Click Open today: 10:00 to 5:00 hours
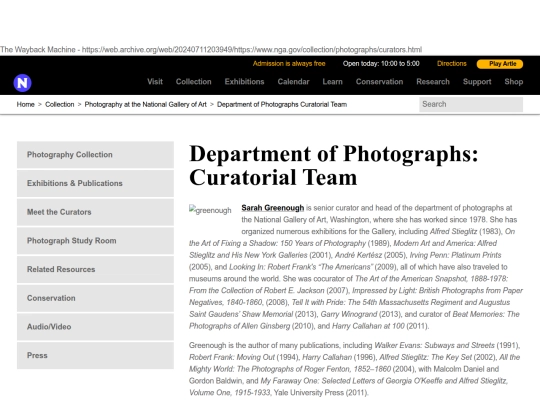 [381, 63]
